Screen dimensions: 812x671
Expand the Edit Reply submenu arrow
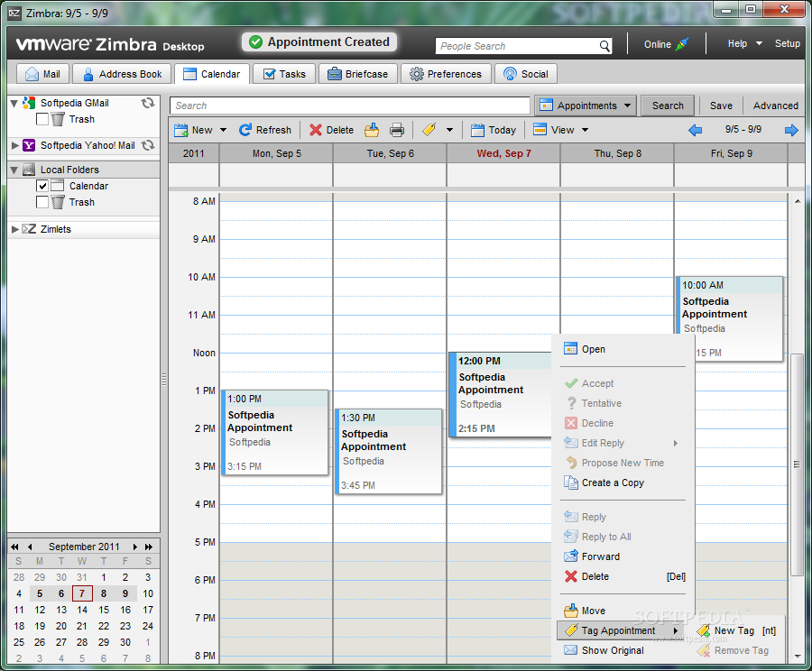click(675, 443)
